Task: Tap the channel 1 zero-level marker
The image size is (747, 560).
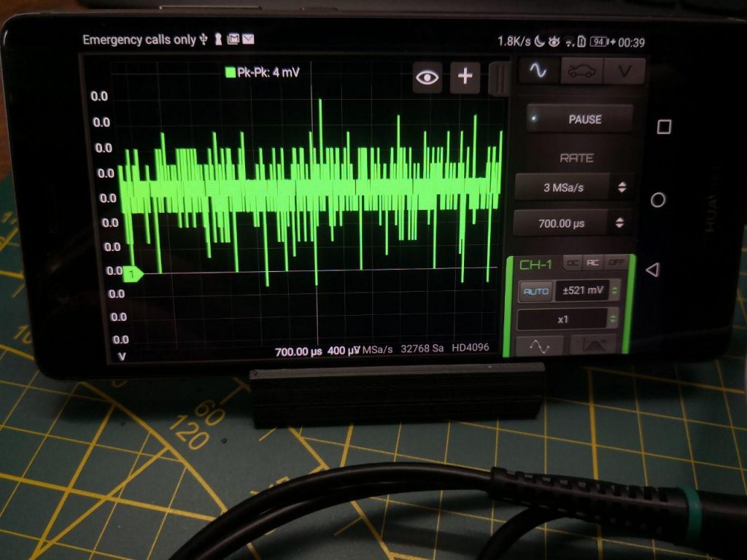Action: click(133, 274)
